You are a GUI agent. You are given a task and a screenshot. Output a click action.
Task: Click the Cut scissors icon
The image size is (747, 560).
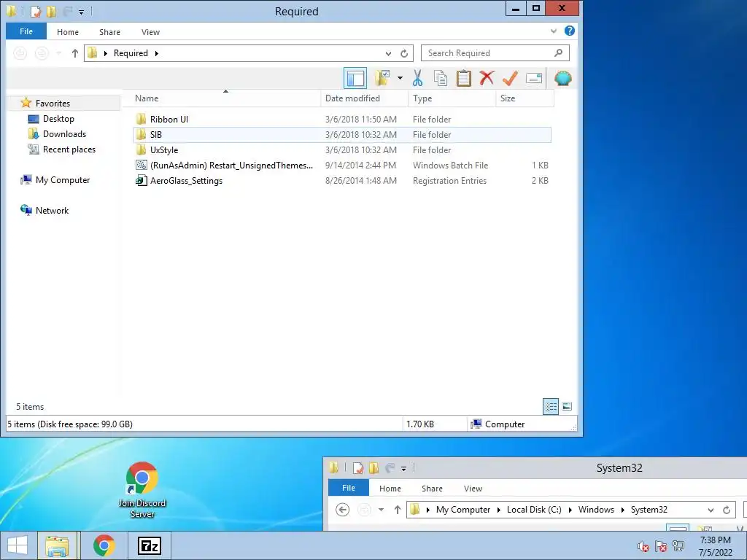[x=418, y=78]
